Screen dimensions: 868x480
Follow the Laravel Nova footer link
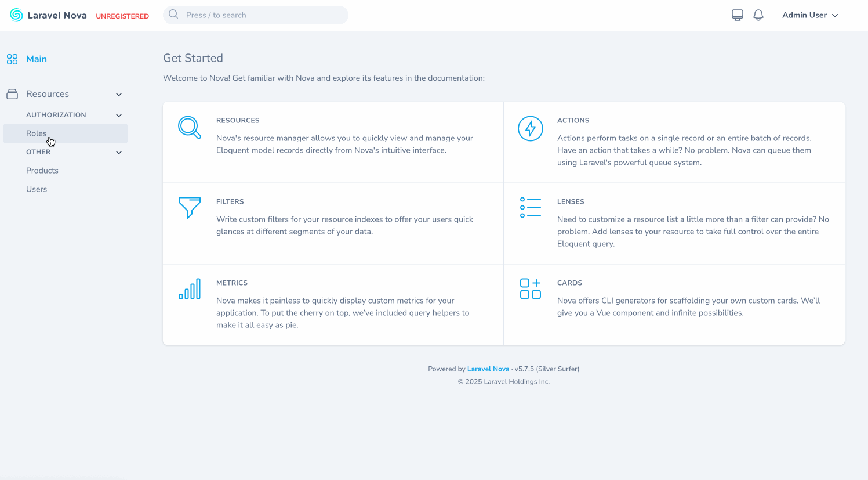(488, 369)
